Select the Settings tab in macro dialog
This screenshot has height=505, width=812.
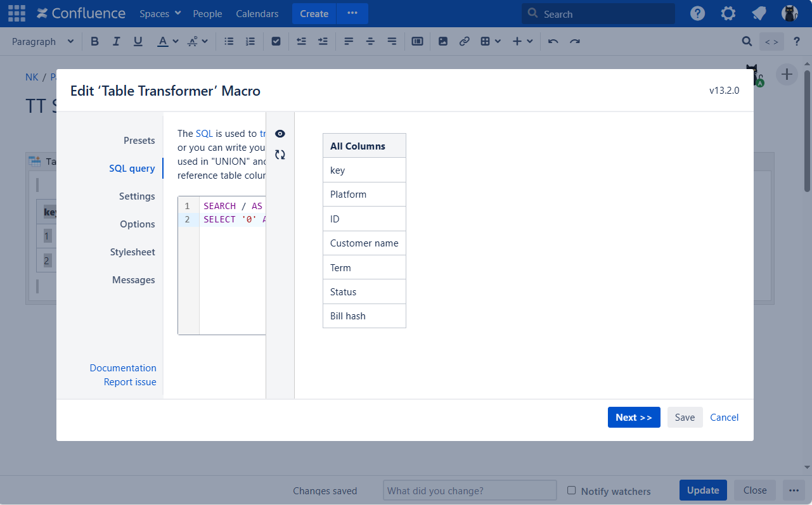[137, 196]
